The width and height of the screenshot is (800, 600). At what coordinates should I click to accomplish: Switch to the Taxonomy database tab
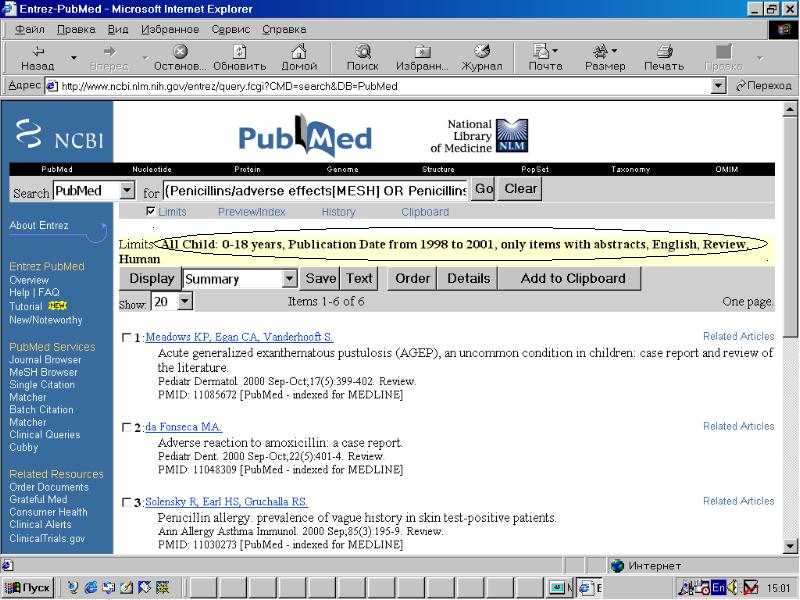[631, 169]
